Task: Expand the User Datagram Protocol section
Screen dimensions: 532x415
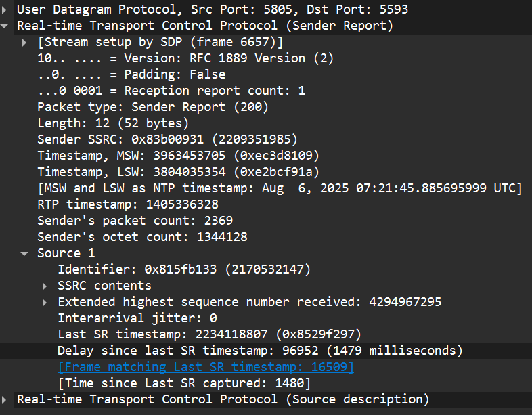Action: pos(5,9)
